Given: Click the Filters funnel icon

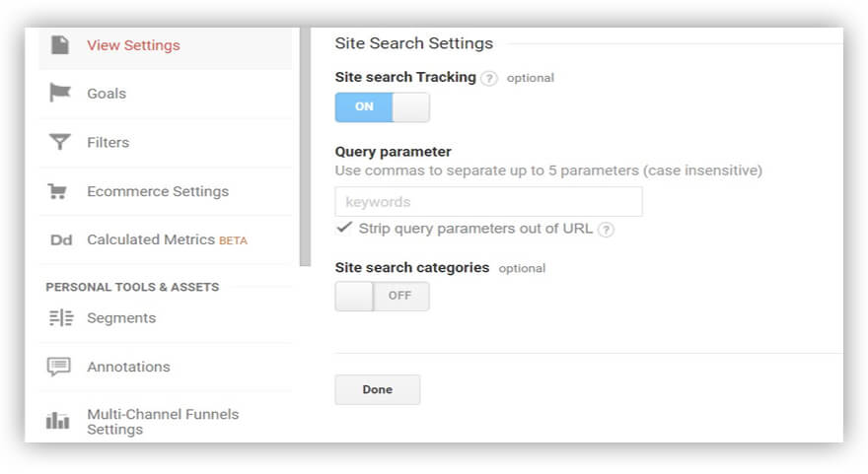Looking at the screenshot, I should click(x=60, y=143).
